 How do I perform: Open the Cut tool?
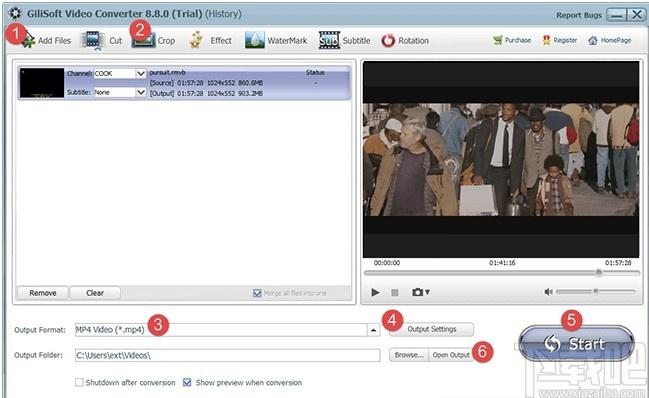pos(102,41)
